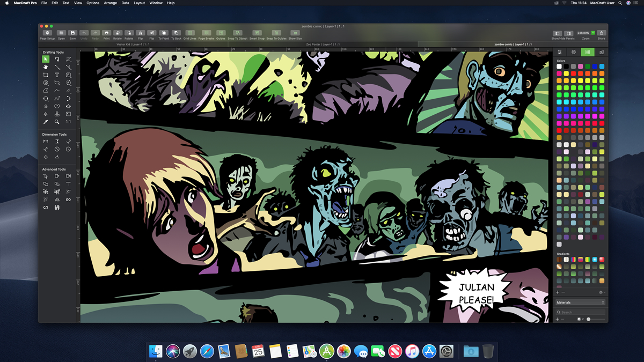The height and width of the screenshot is (362, 644).
Task: Choose the curved-arrow Rotate drafting tool
Action: pos(57,59)
